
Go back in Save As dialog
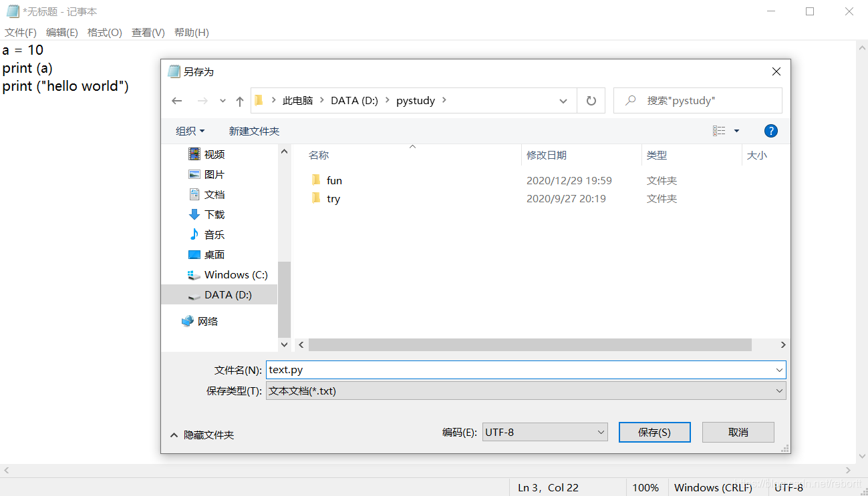[x=176, y=101]
